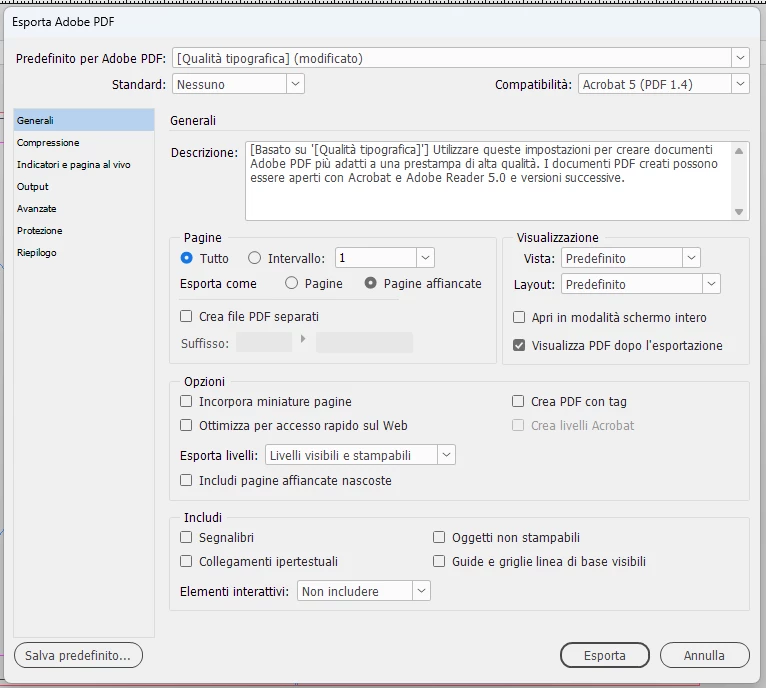Check Includi pagine affiancate nascoste
766x688 pixels.
tap(186, 480)
